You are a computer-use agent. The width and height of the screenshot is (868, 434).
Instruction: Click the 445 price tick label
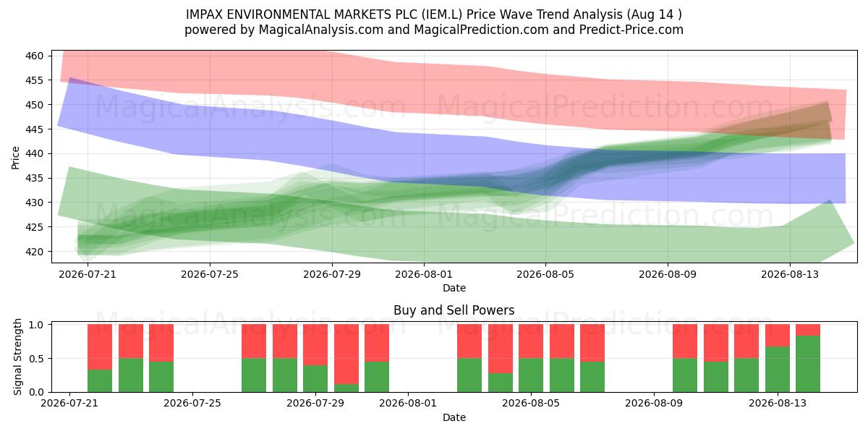pos(36,129)
